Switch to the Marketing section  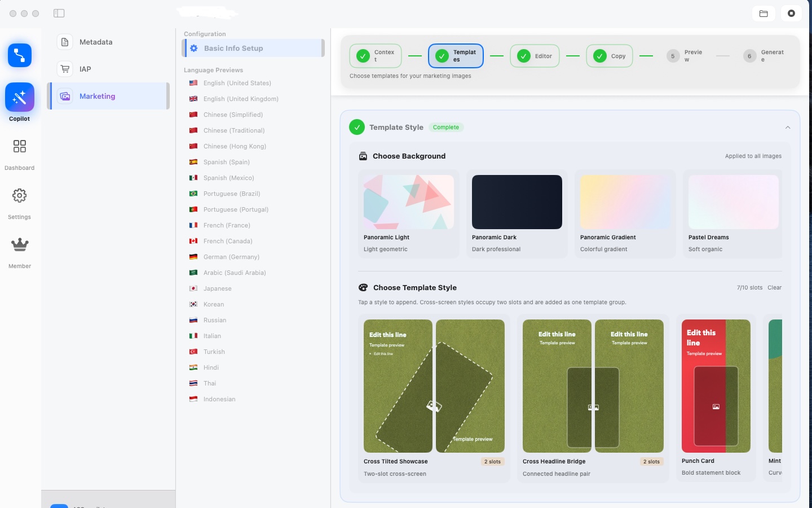97,96
